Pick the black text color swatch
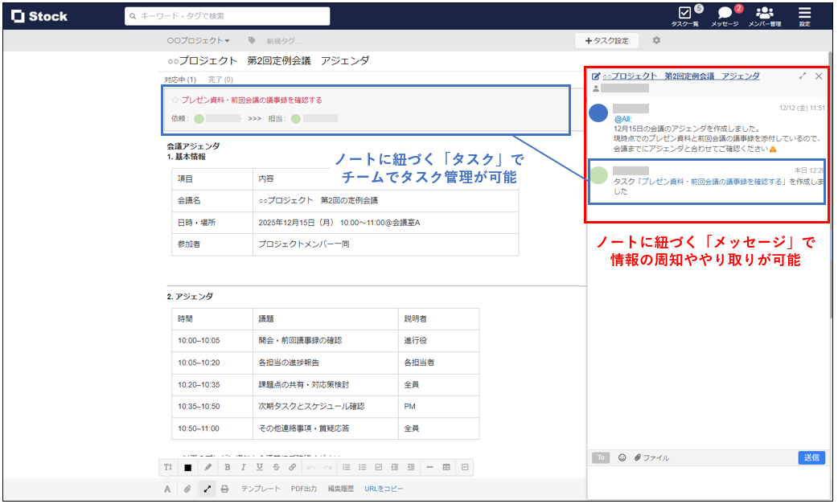The width and height of the screenshot is (838, 504). pyautogui.click(x=187, y=467)
